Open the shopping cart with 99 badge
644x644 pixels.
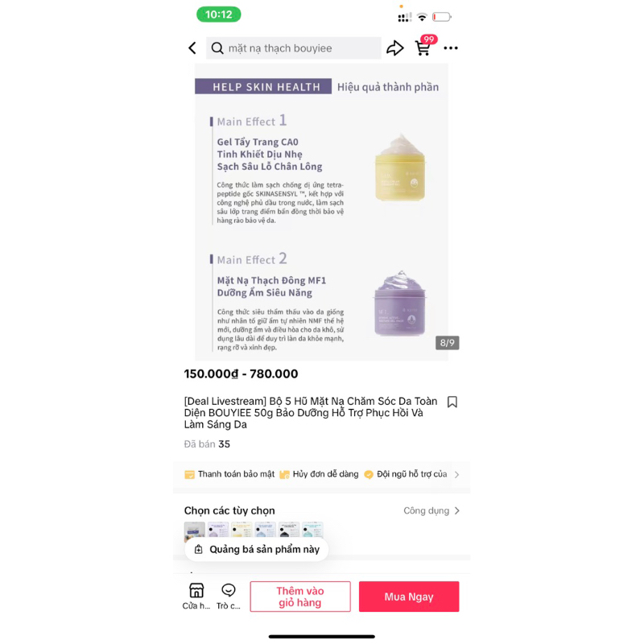(x=424, y=46)
